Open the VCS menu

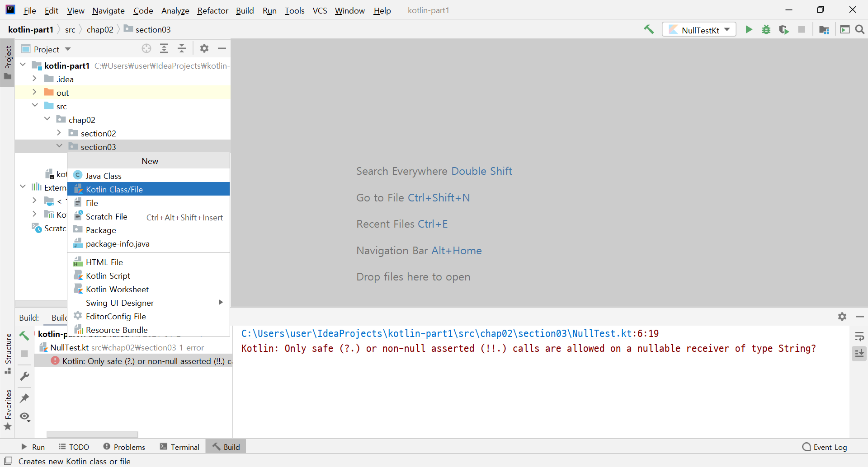click(320, 10)
